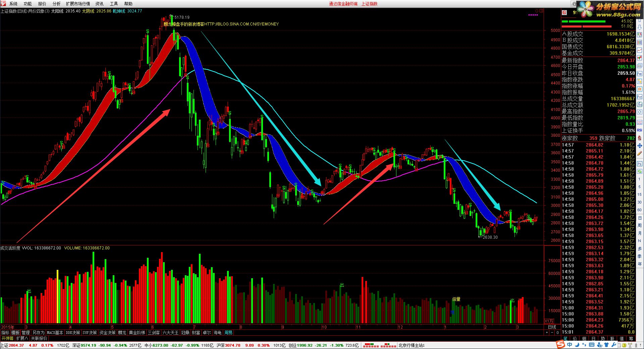
Task: Switch to quarterly 季 period
Action: [x=640, y=256]
